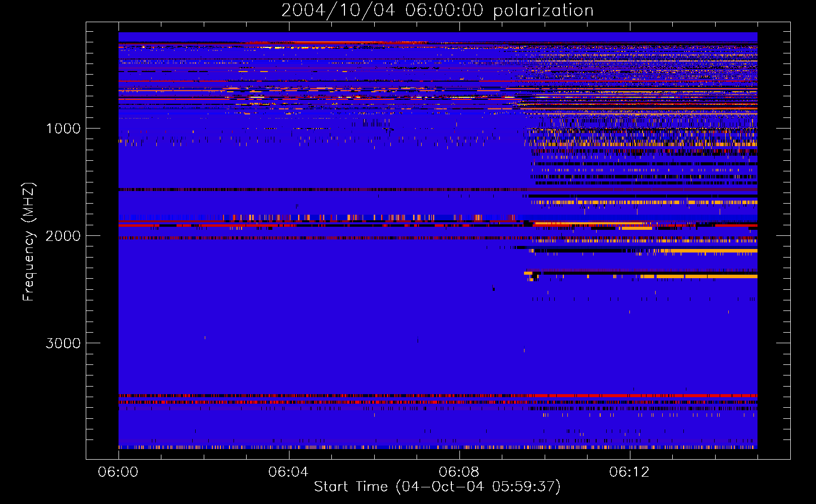Click the plot title "2004/10/04 06:00:00 polarization"
816x504 pixels.
tap(437, 11)
